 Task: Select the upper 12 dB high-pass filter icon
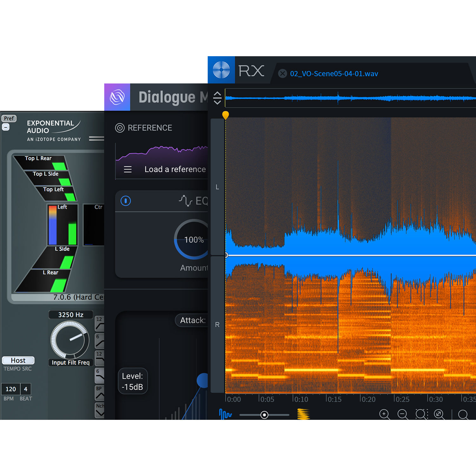pos(100,324)
